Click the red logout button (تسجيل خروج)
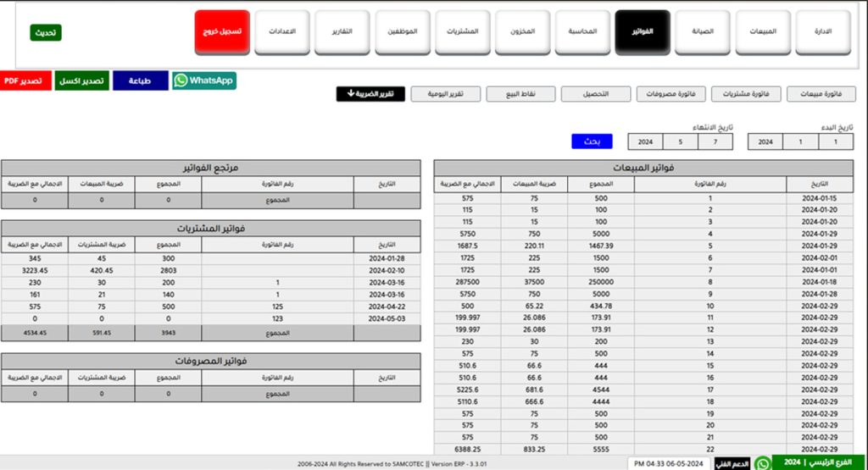The image size is (868, 470). (x=222, y=32)
